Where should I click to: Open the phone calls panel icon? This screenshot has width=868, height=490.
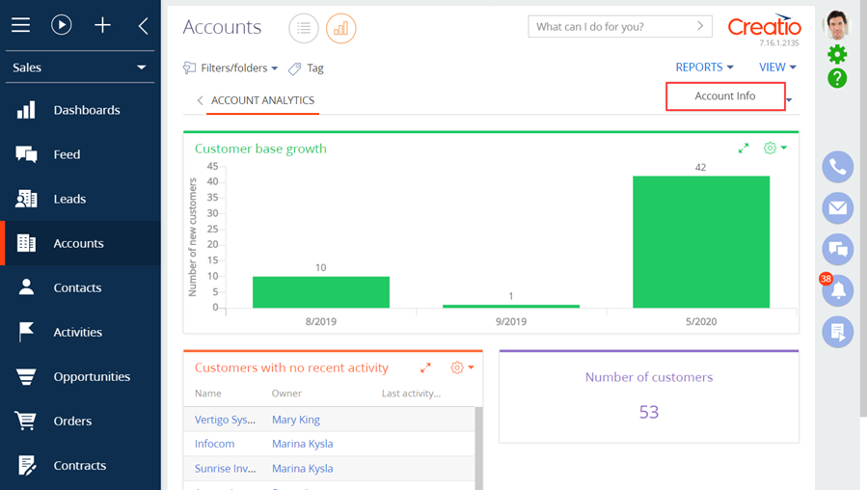coord(837,167)
